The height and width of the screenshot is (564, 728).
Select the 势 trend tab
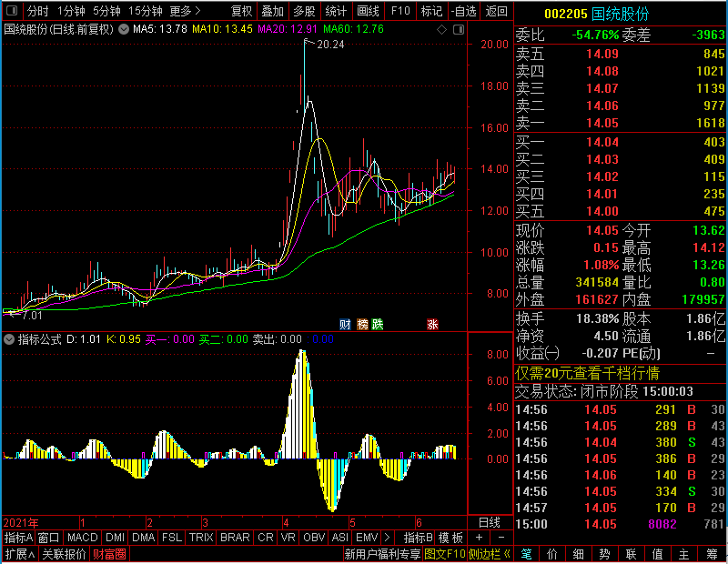click(x=604, y=554)
